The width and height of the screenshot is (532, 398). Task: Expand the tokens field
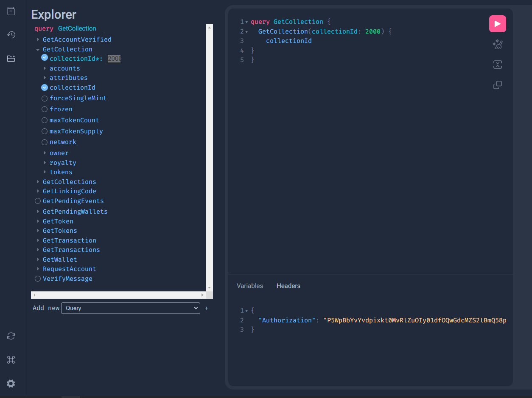[x=45, y=172]
